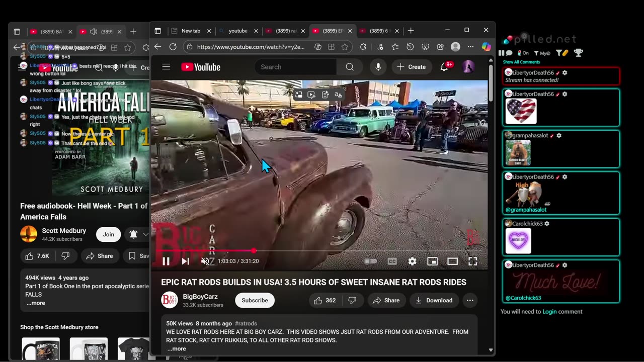Switch to the '(3899) 6' tab
644x362 pixels.
(x=379, y=31)
